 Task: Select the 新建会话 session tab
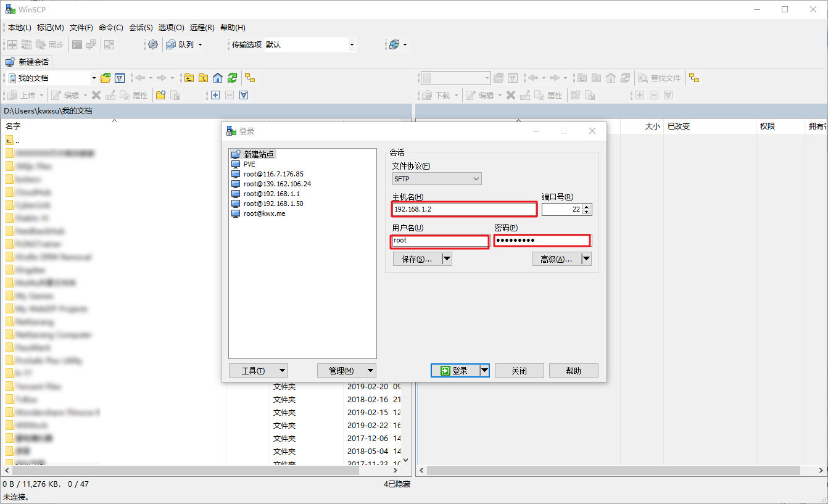(27, 62)
